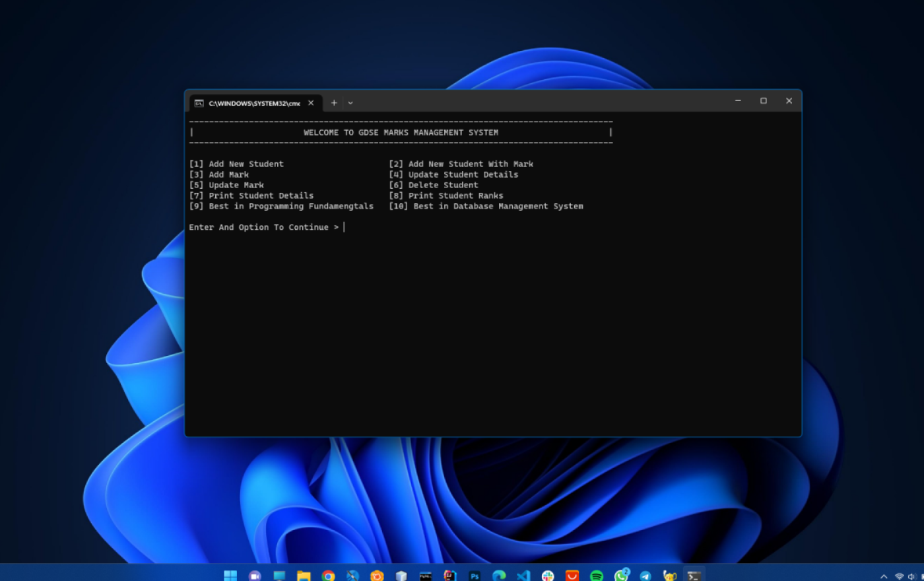Image resolution: width=924 pixels, height=581 pixels.
Task: Maximize the terminal window
Action: click(764, 101)
